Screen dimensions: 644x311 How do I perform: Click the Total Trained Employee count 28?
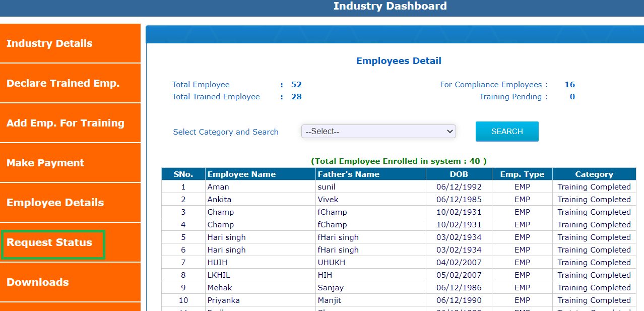click(296, 97)
